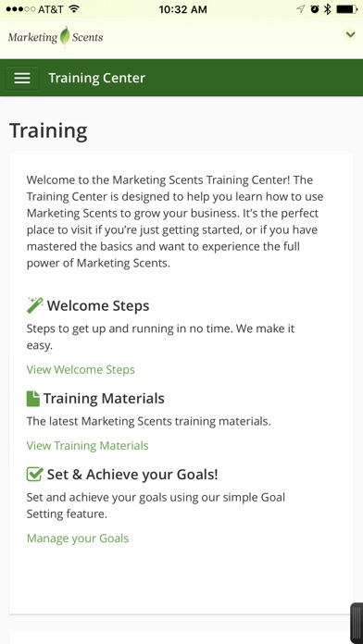363x644 pixels.
Task: Tap the Training Materials heading
Action: [x=104, y=399]
